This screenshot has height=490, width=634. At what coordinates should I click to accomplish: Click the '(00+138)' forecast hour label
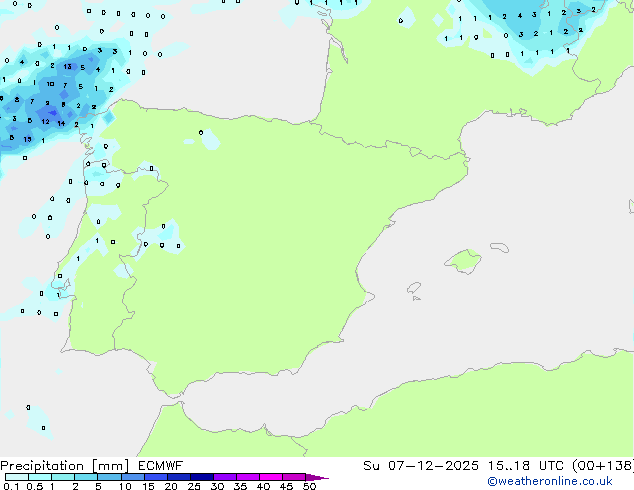point(603,466)
